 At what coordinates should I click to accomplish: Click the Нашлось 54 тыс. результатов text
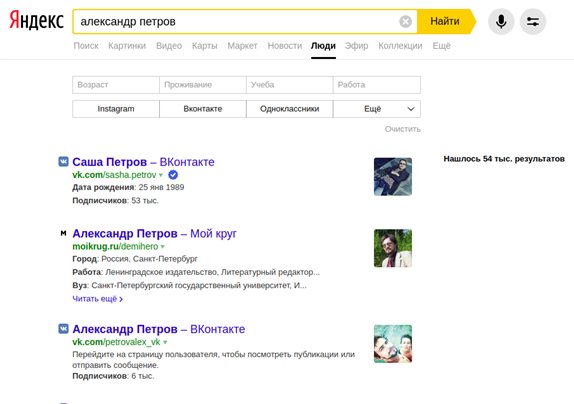[x=504, y=159]
